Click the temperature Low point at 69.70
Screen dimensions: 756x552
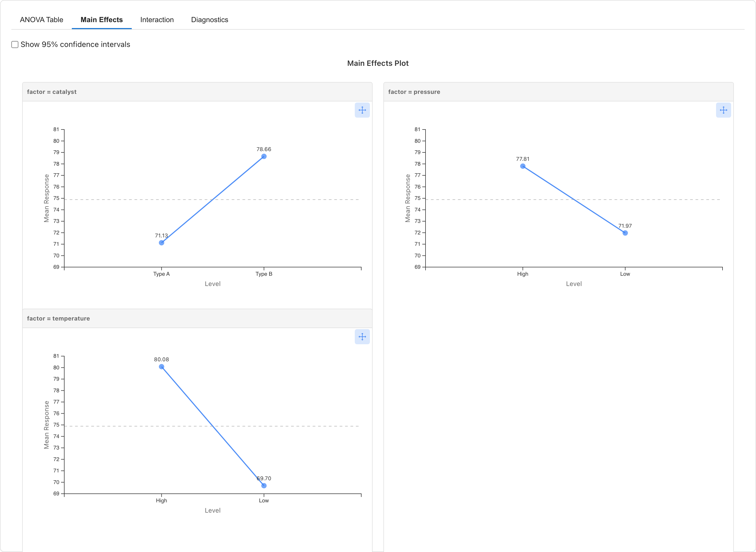point(264,486)
